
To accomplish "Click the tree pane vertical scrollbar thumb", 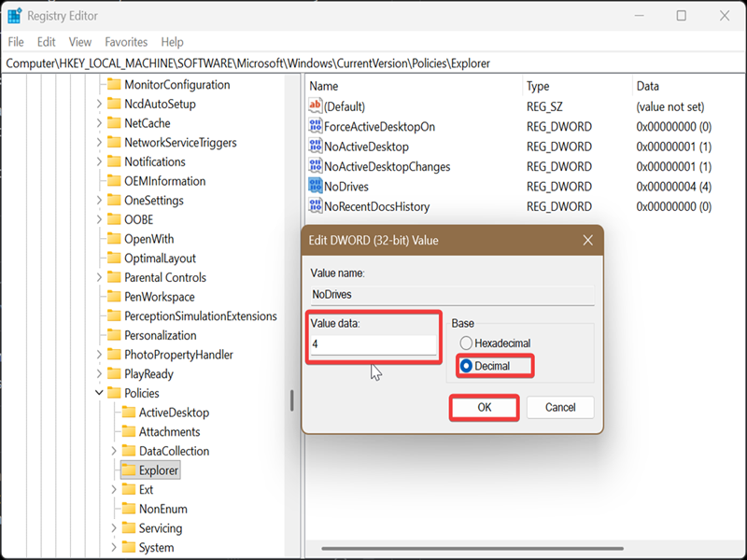I will pyautogui.click(x=292, y=400).
